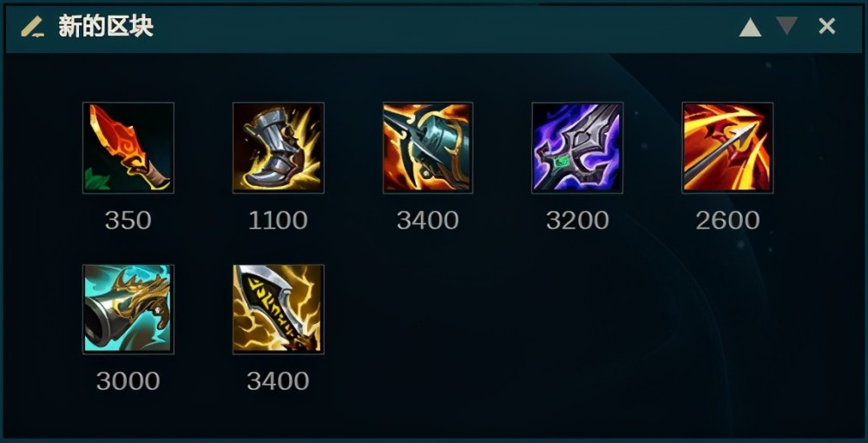
Task: Click the pencil edit icon beside 新的区块
Action: [x=32, y=27]
